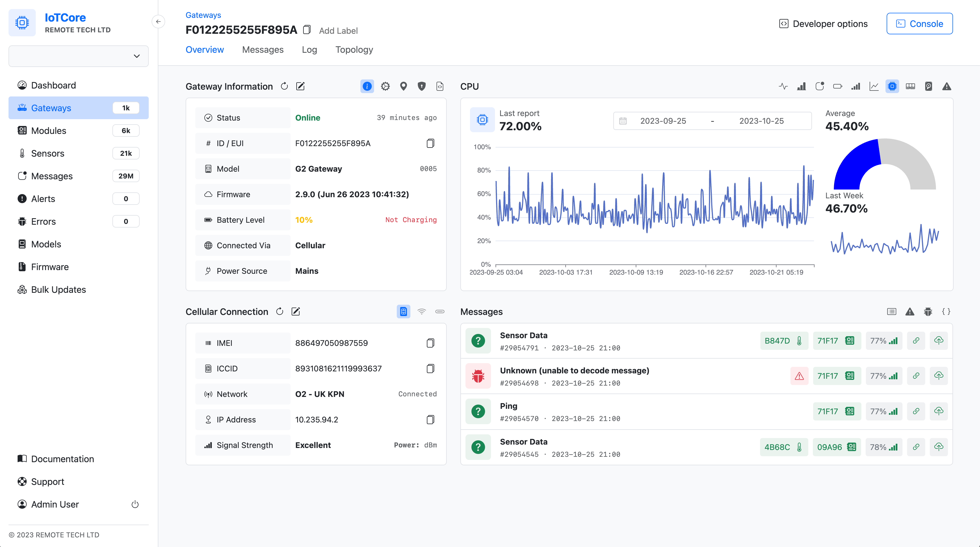Copy the ID / EUI value
980x547 pixels.
(430, 143)
